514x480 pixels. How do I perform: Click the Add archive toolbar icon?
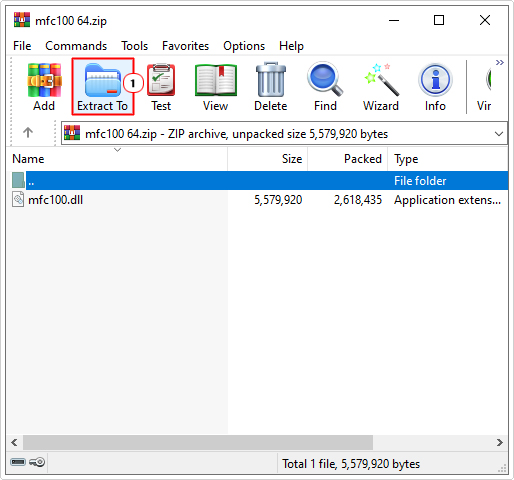point(44,87)
